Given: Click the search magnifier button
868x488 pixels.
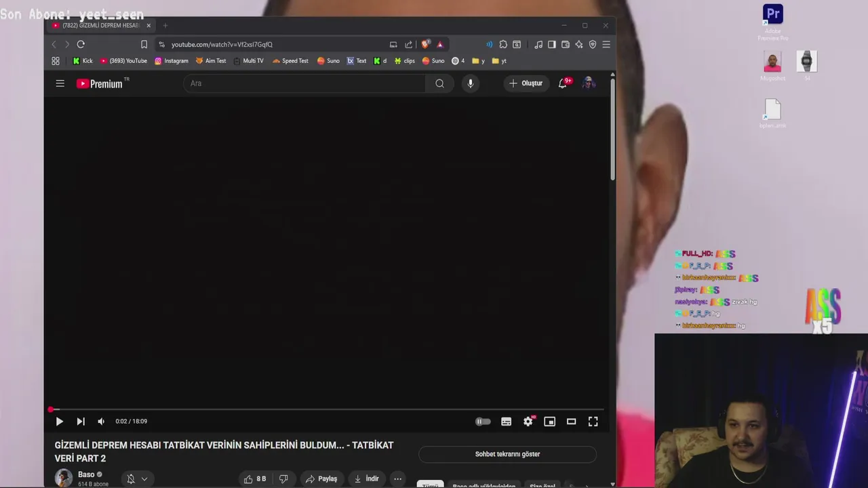Looking at the screenshot, I should coord(439,83).
